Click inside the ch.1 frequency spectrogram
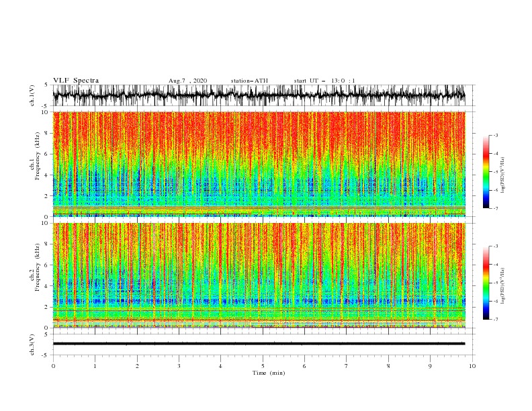The width and height of the screenshot is (532, 411). (x=259, y=164)
